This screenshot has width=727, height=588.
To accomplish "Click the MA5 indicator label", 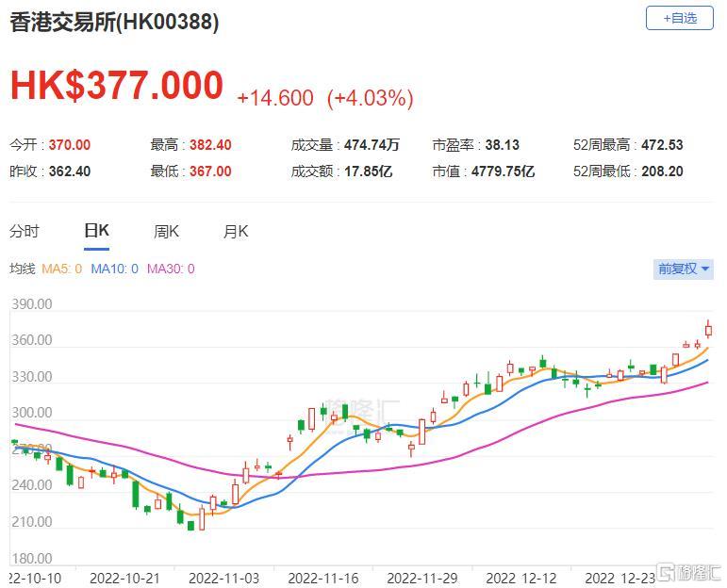I will pyautogui.click(x=61, y=269).
